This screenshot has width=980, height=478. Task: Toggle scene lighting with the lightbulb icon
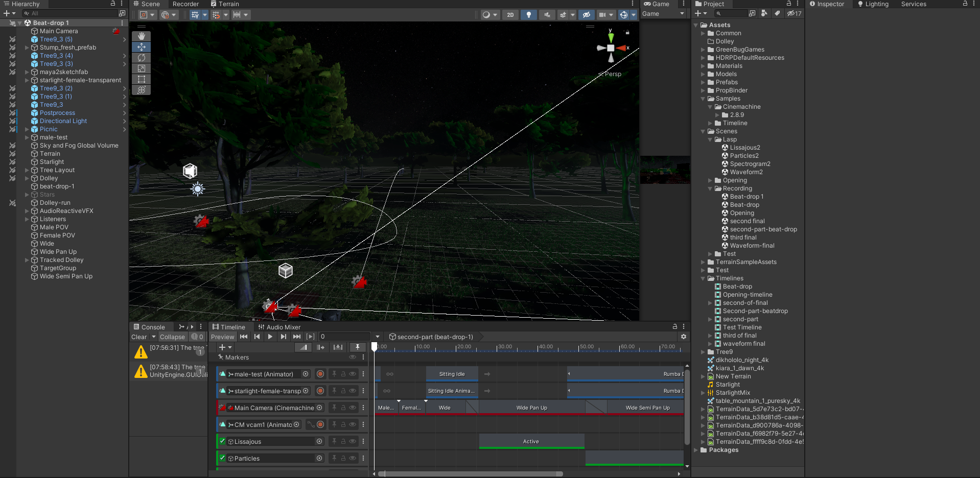(x=529, y=15)
